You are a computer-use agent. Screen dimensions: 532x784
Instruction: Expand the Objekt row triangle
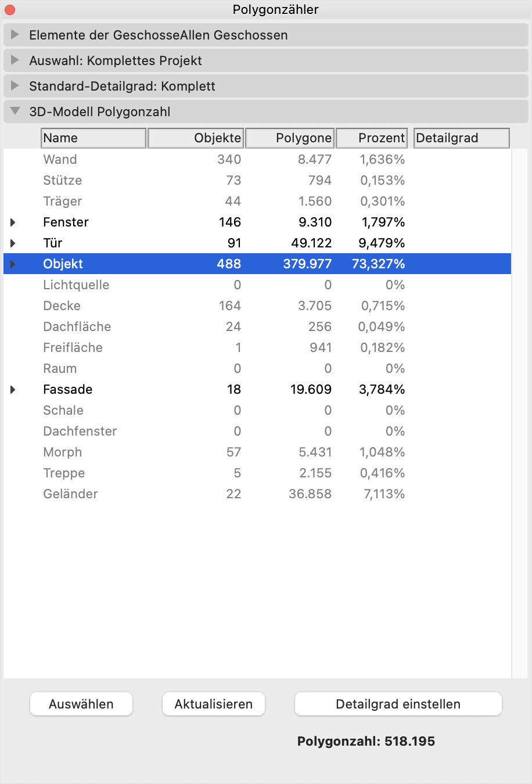[13, 264]
